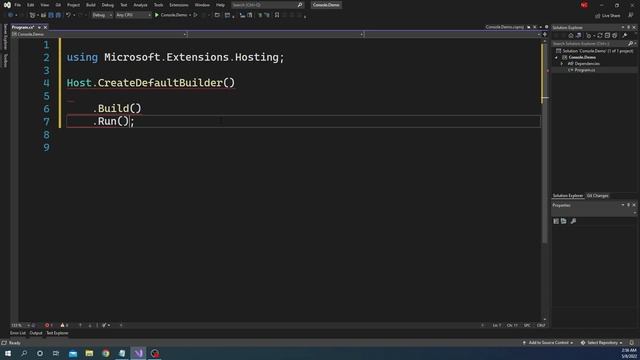Image resolution: width=640 pixels, height=360 pixels.
Task: Click Start Without Debugging outline play icon
Action: pyautogui.click(x=196, y=15)
